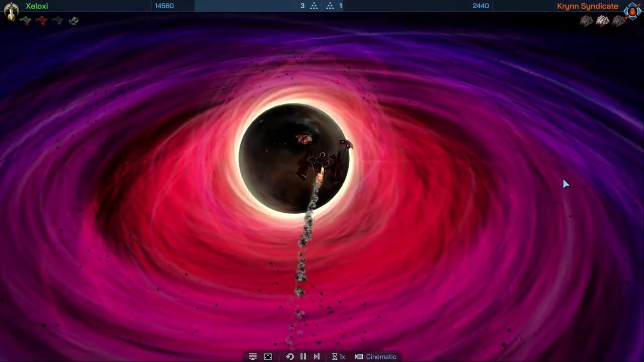This screenshot has width=644, height=362.
Task: Change the 1x playback speed
Action: (x=339, y=356)
